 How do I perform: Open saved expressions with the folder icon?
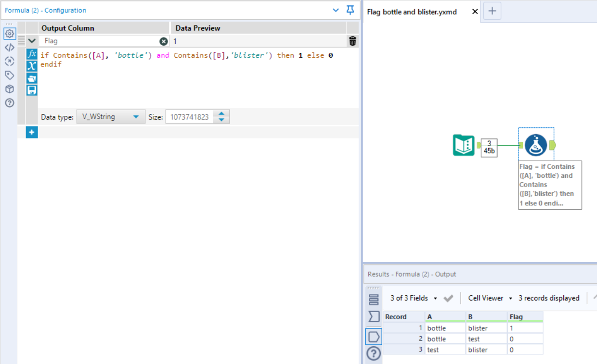(x=31, y=77)
